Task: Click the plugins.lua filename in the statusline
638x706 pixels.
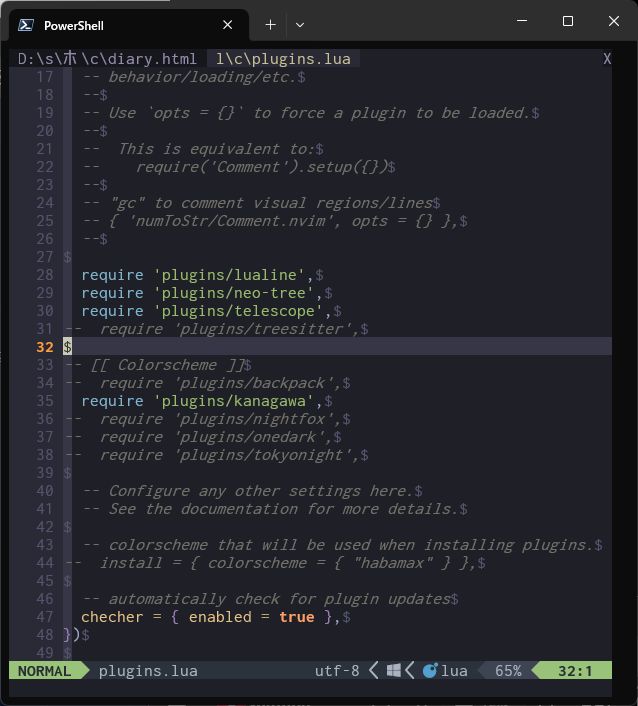Action: (x=148, y=671)
